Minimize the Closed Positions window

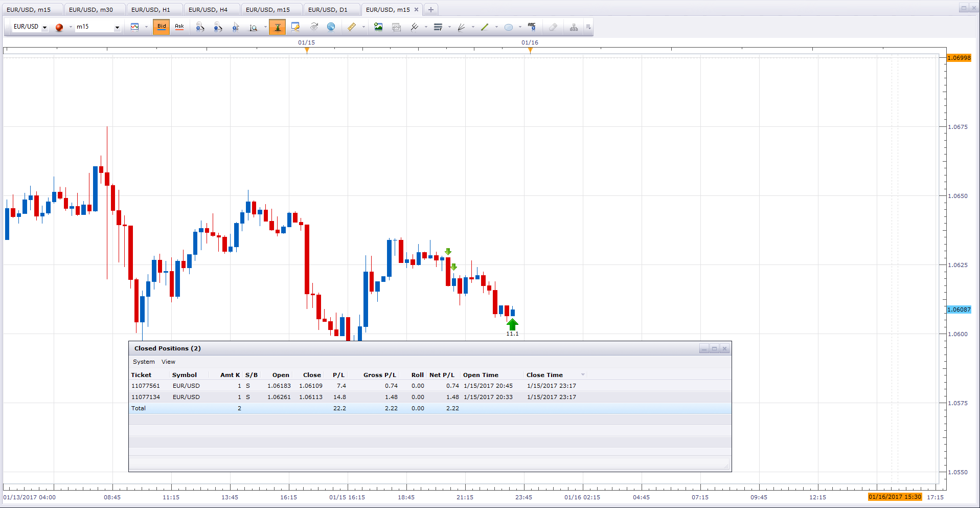[704, 348]
